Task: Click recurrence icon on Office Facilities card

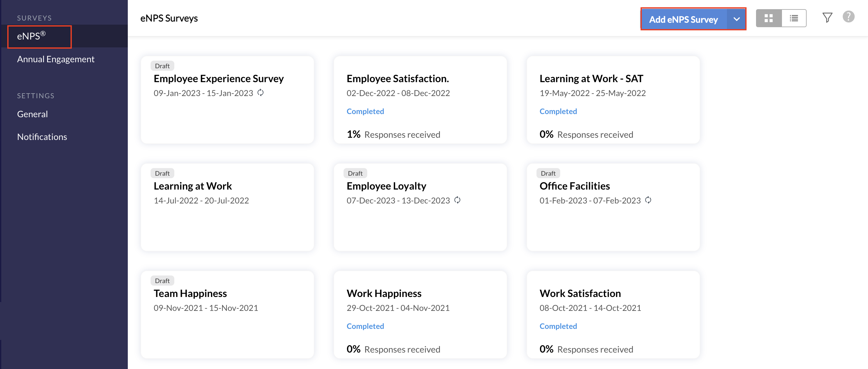Action: pyautogui.click(x=648, y=200)
